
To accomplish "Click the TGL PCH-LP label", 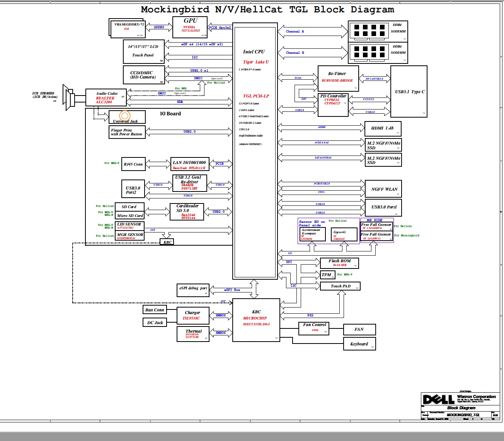I will click(x=256, y=96).
